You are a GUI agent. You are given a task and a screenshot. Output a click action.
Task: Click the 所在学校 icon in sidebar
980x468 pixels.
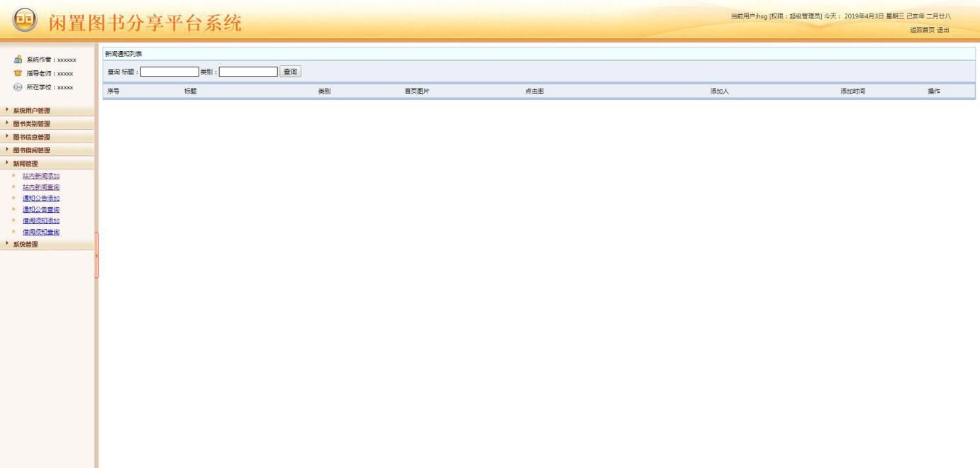coord(18,87)
